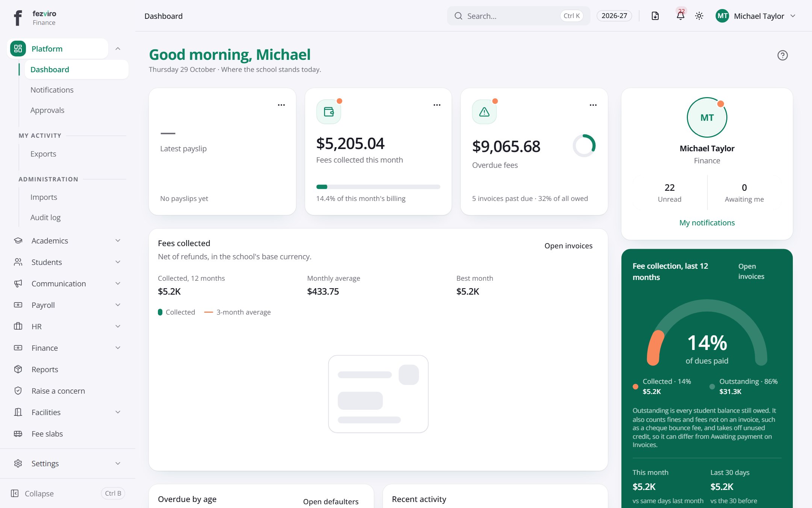Screen dimensions: 812x508
Task: Collapse the Platform section chevron
Action: pyautogui.click(x=118, y=49)
